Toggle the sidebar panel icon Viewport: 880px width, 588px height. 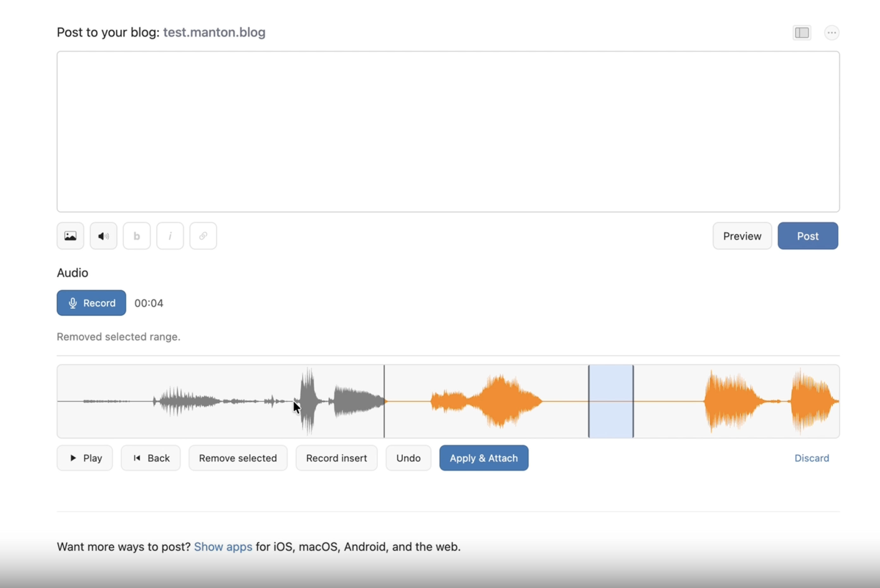coord(802,33)
